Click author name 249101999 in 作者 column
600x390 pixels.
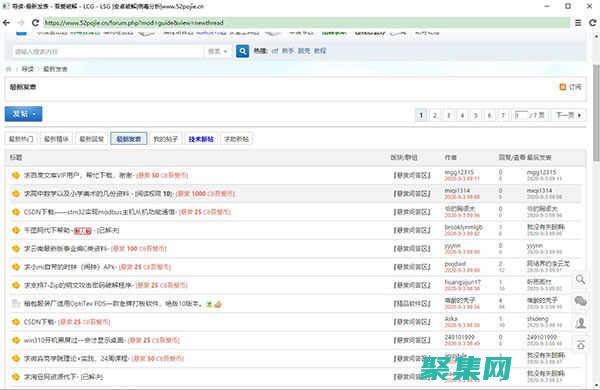click(460, 337)
